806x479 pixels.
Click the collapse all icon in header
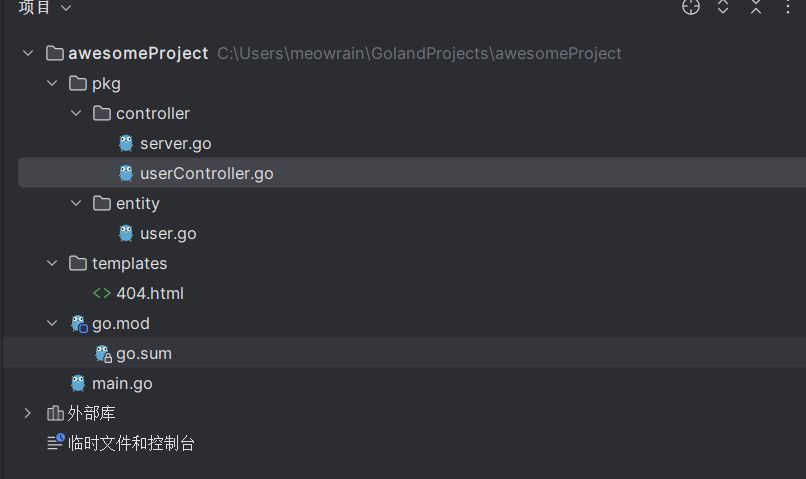755,7
